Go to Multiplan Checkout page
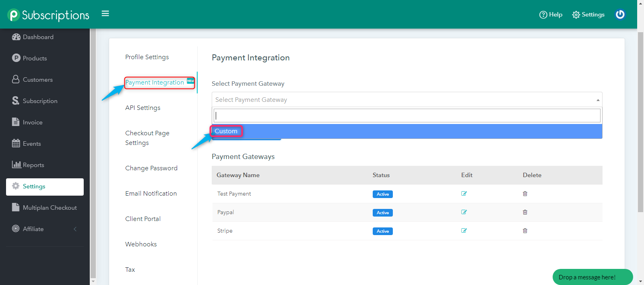Viewport: 644px width, 285px height. click(x=50, y=208)
